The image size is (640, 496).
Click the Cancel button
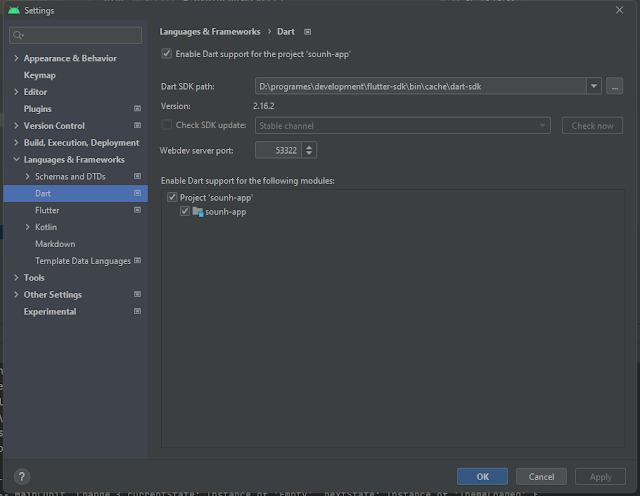tap(541, 477)
